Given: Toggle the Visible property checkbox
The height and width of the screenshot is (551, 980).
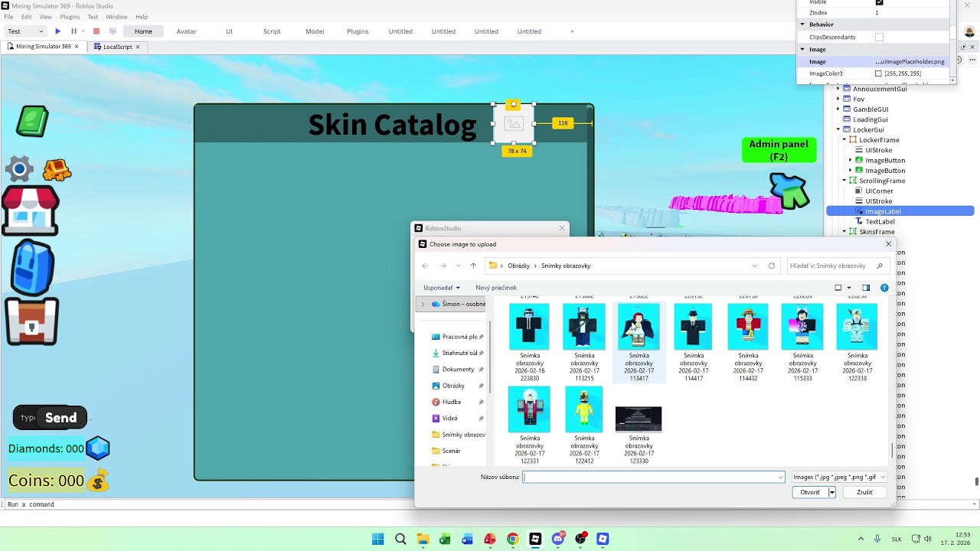Looking at the screenshot, I should [x=879, y=2].
